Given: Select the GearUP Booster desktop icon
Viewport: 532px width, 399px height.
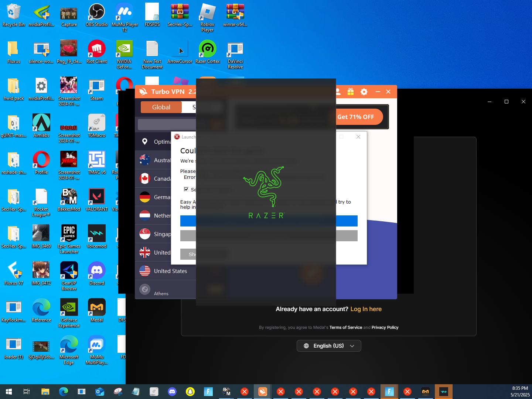Looking at the screenshot, I should (69, 276).
